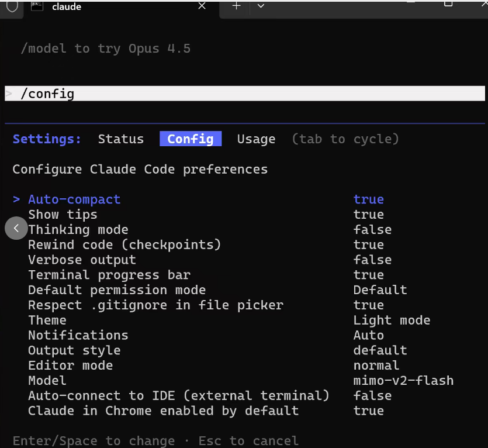
Task: Change the mimo-v2-flash model value
Action: 403,381
